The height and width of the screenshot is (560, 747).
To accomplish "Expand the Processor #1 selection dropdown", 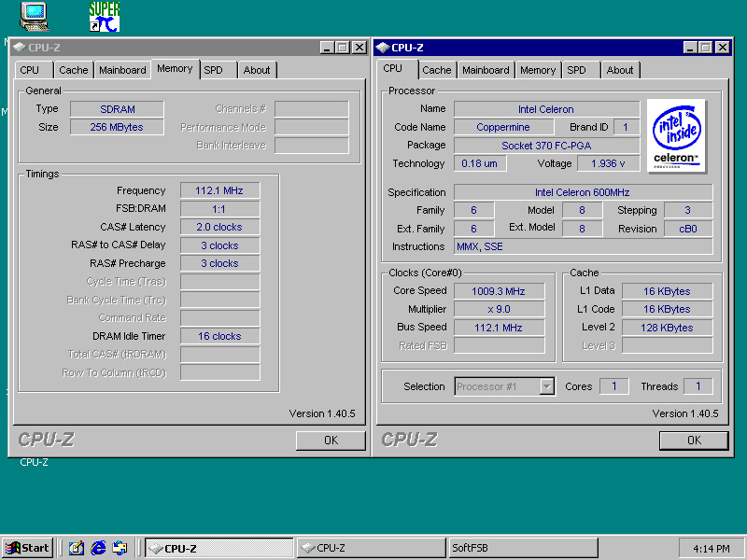I will (546, 386).
